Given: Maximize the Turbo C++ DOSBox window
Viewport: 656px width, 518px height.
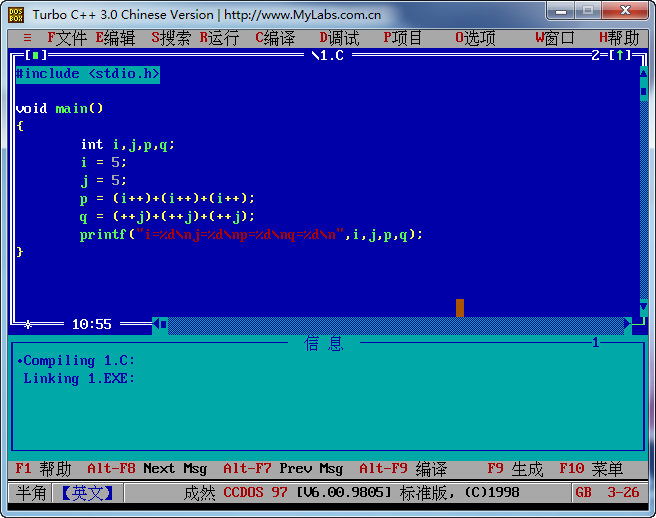Looking at the screenshot, I should tap(588, 11).
